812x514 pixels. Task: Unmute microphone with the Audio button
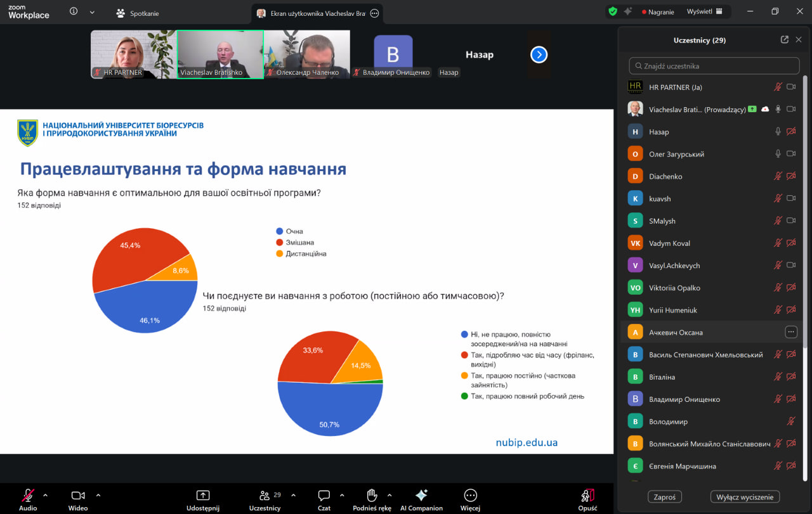click(28, 496)
